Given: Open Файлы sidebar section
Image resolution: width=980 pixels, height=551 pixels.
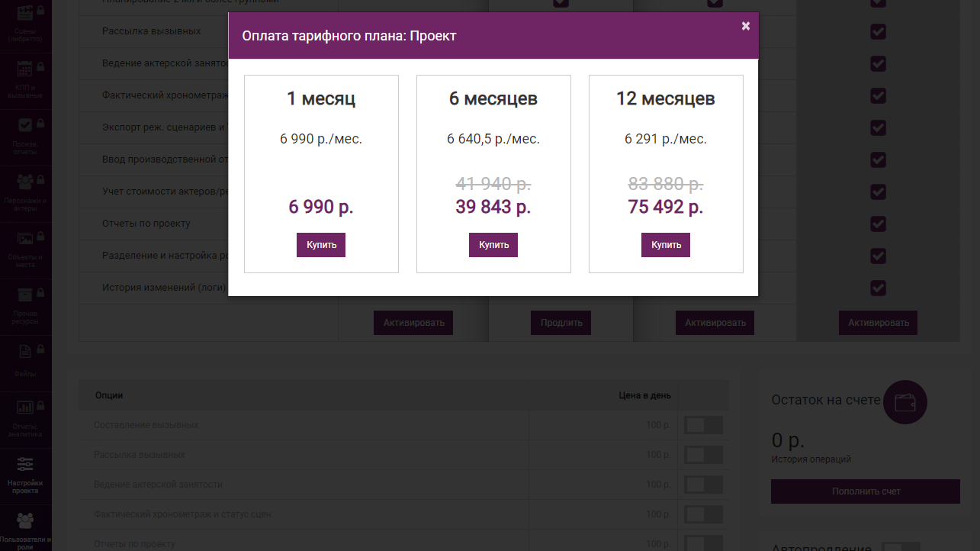Looking at the screenshot, I should (26, 362).
